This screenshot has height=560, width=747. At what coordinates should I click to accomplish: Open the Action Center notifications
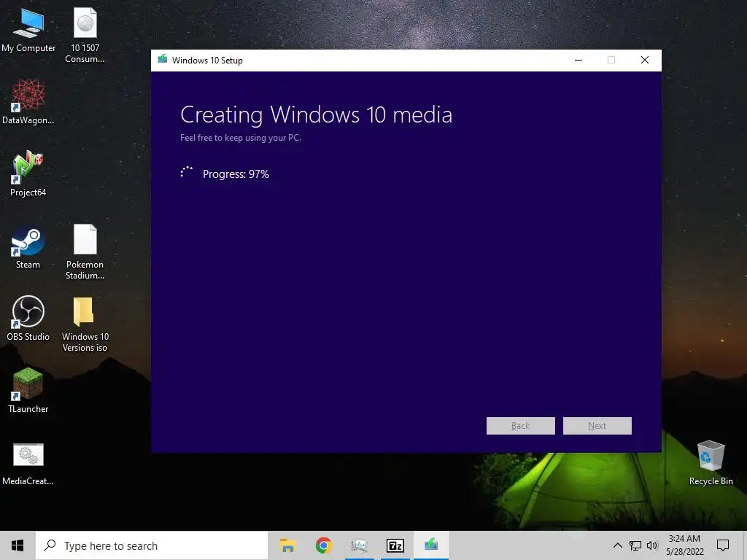click(723, 545)
